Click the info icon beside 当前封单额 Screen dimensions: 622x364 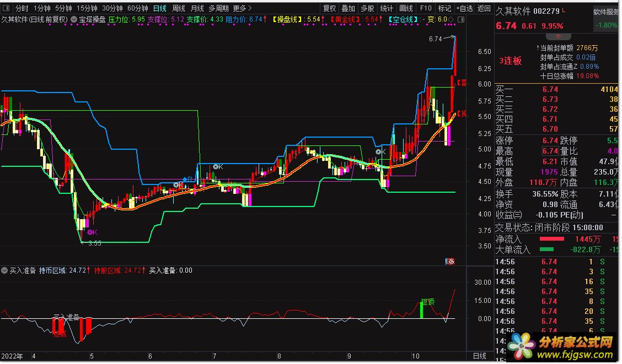tap(538, 48)
